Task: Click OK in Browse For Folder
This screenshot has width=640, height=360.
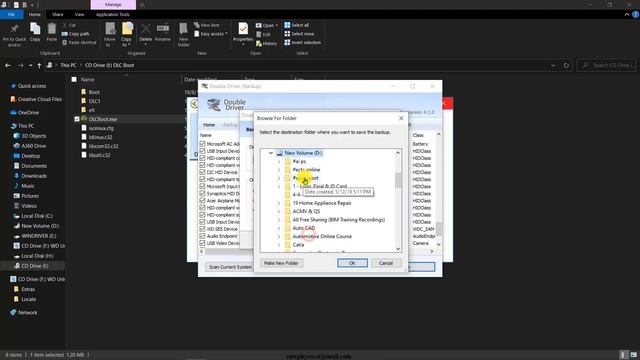Action: pyautogui.click(x=352, y=263)
